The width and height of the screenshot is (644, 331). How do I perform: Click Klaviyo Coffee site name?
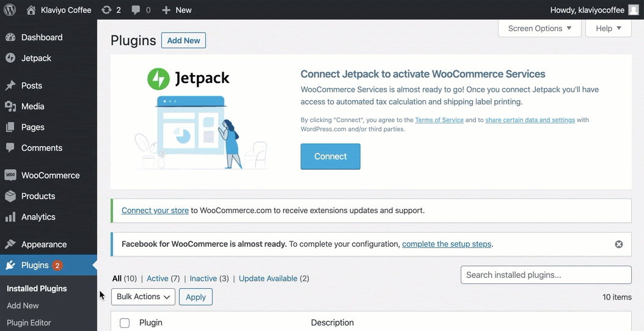66,10
